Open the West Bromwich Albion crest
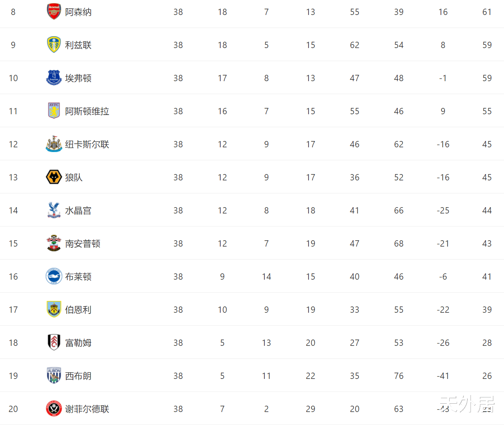Image resolution: width=504 pixels, height=425 pixels. [54, 375]
